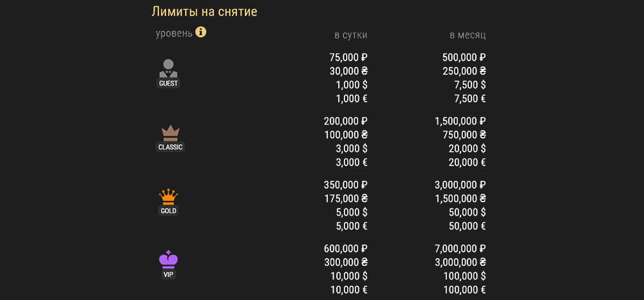Click Classic daily limit 200,000 ₽
Screen dimensions: 644x300
(x=345, y=120)
